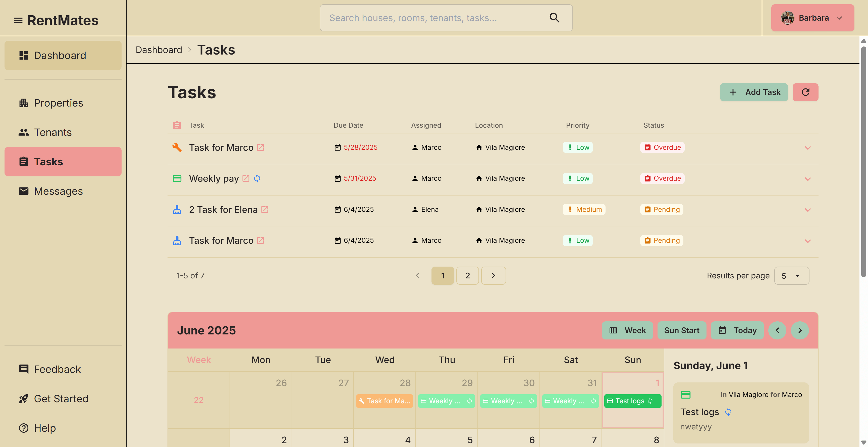The image size is (868, 447).
Task: Select the Get Started rocket icon
Action: (x=23, y=399)
